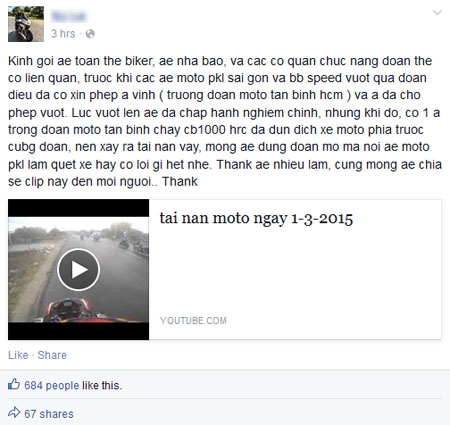This screenshot has width=450, height=425.
Task: View the 67 shares list
Action: tap(49, 414)
